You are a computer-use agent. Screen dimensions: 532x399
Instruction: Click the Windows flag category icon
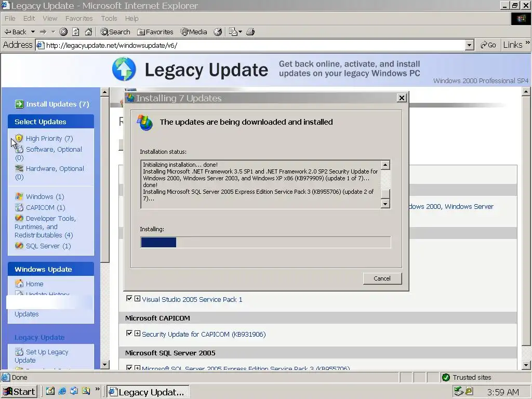(x=19, y=196)
